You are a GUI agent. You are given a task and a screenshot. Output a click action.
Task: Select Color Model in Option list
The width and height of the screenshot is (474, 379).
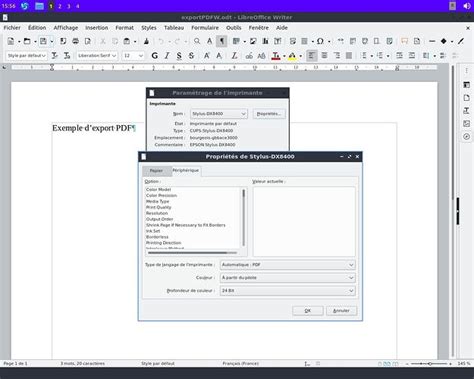pyautogui.click(x=159, y=189)
